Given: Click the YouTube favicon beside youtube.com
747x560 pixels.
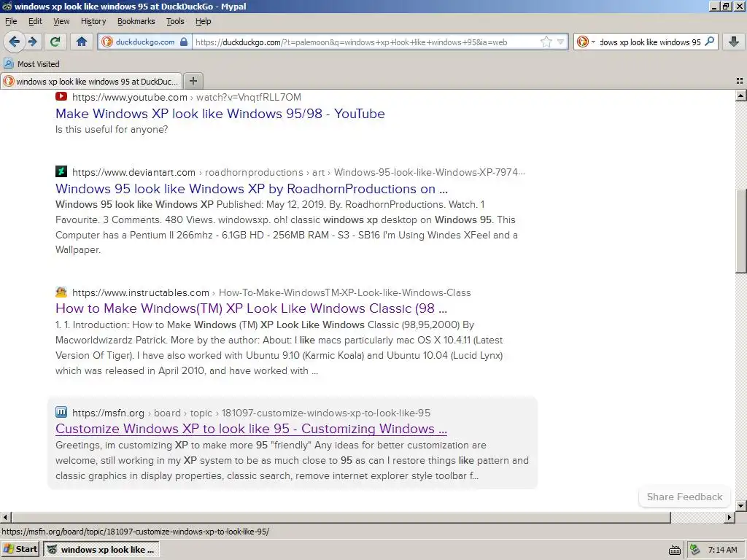Looking at the screenshot, I should pos(61,97).
